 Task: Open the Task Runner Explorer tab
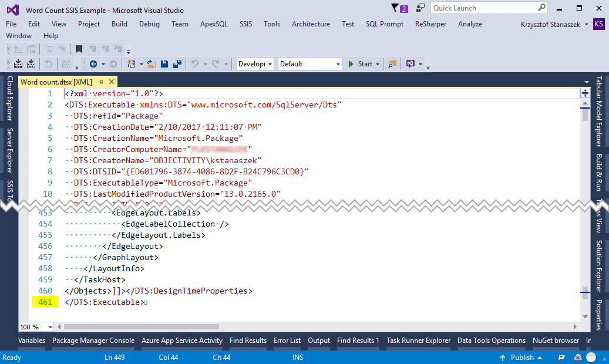418,341
